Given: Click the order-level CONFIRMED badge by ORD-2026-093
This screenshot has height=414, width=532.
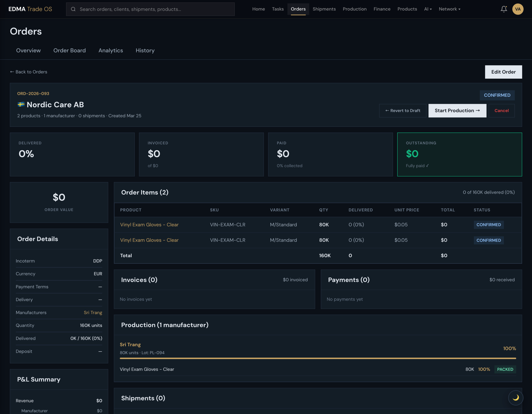Looking at the screenshot, I should pyautogui.click(x=497, y=95).
